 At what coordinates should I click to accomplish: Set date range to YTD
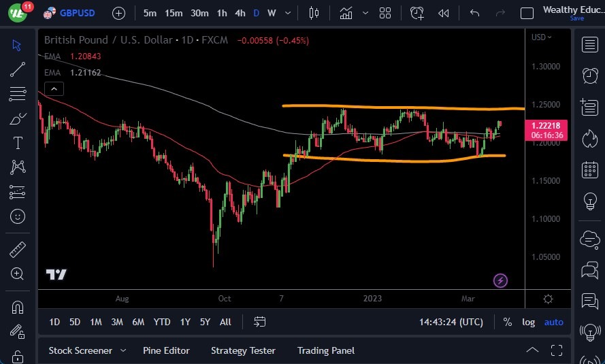[x=162, y=322]
